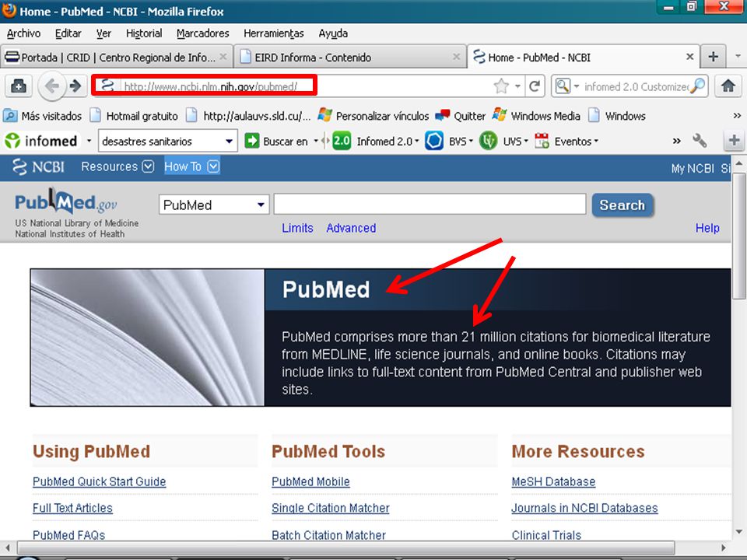Close the Portada CRID tab
Viewport: 747px width, 560px height.
pos(223,57)
